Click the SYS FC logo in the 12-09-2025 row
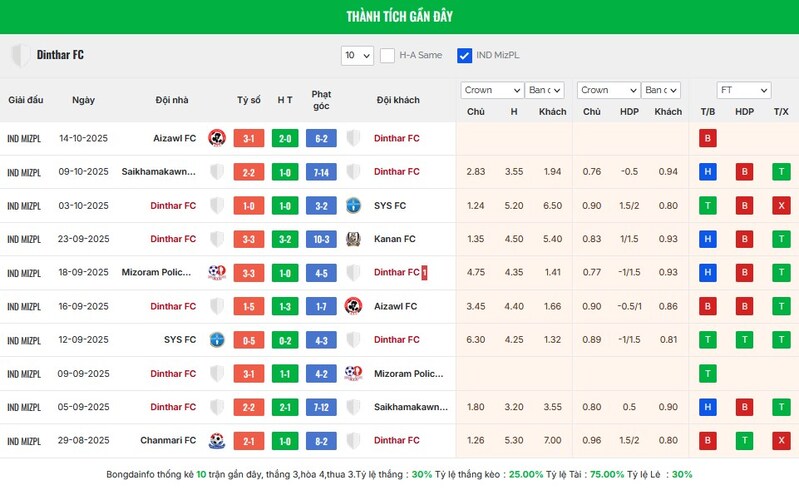 pyautogui.click(x=217, y=339)
